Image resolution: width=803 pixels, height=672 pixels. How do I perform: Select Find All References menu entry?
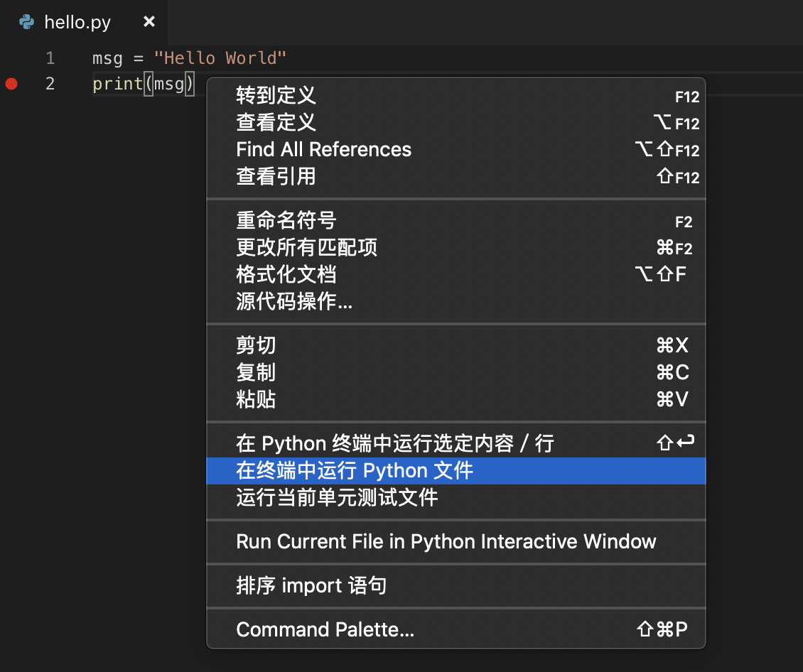click(456, 149)
